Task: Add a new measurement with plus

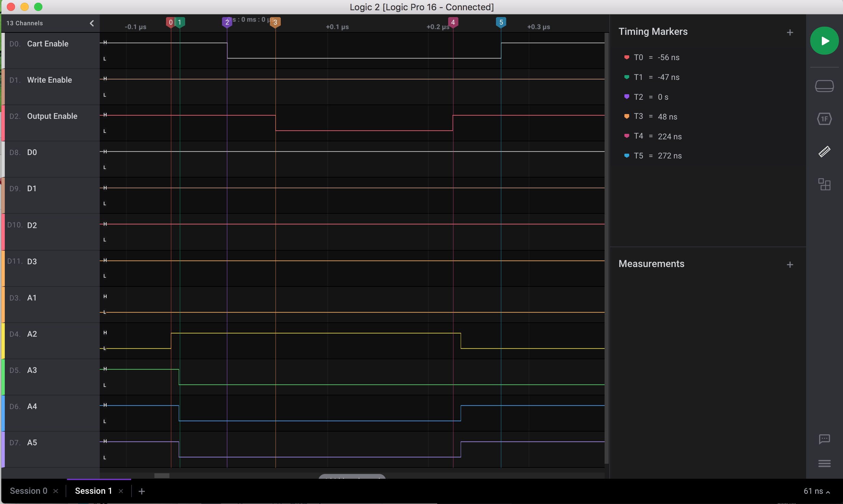Action: pos(790,265)
